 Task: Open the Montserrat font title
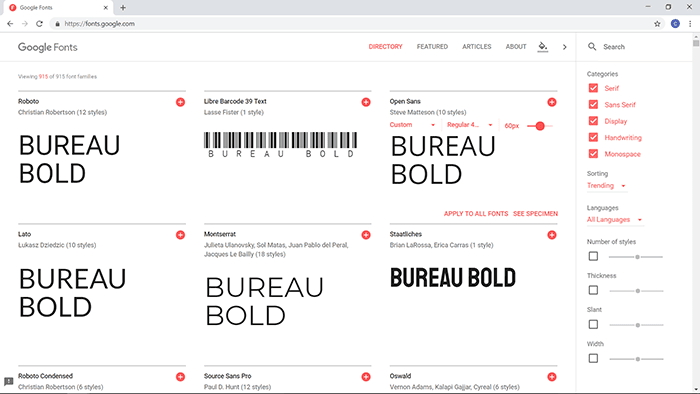coord(220,234)
